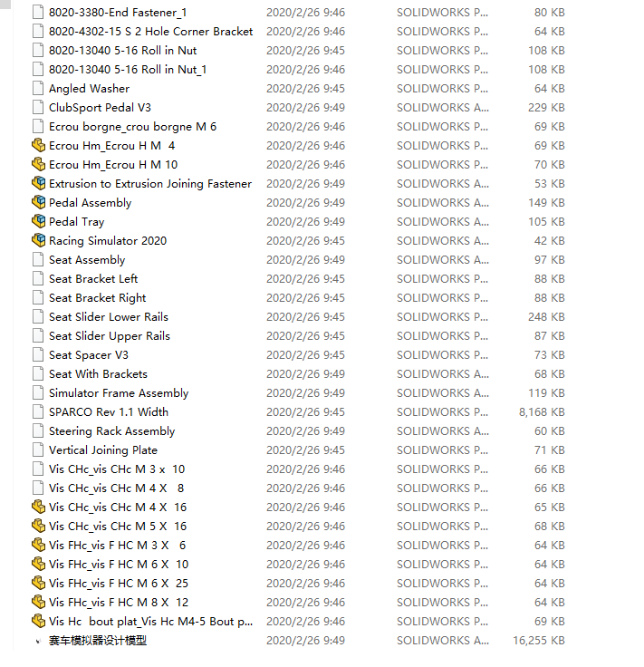644x667 pixels.
Task: Click part icon of Vis FHc M 8 X 12
Action: tap(38, 603)
